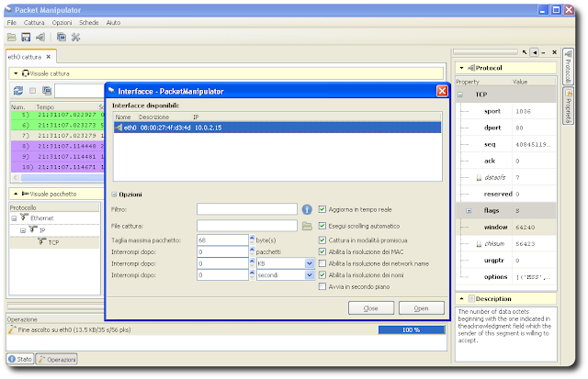The height and width of the screenshot is (379, 588).
Task: Collapse the Visuale cattura section
Action: tap(16, 73)
